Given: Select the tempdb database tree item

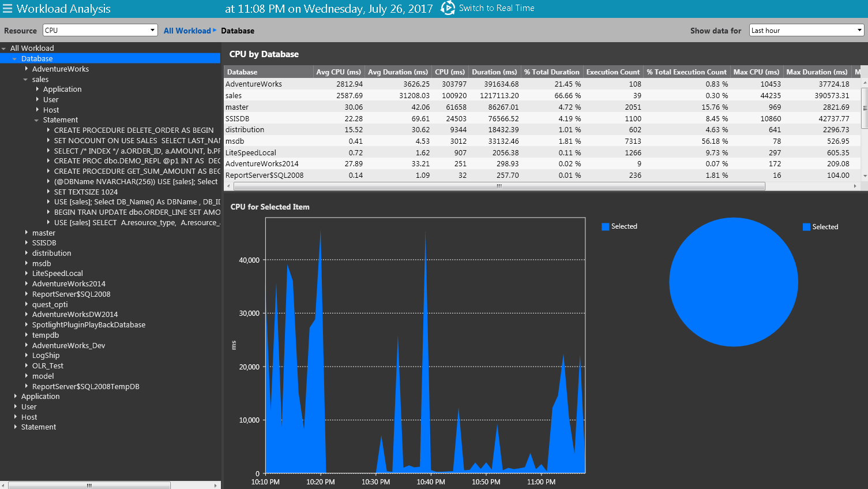Looking at the screenshot, I should (46, 335).
